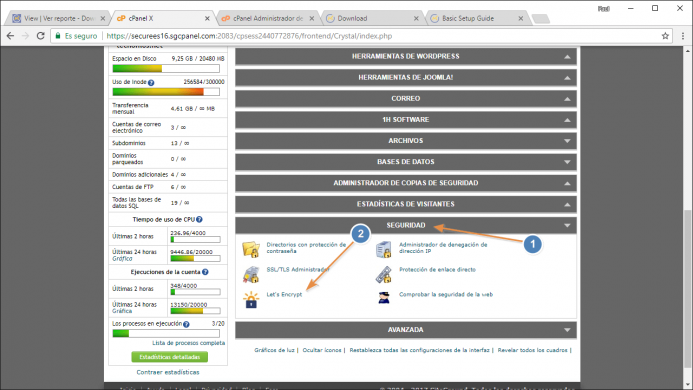This screenshot has width=693, height=390.
Task: Open the Uso de Inode help icon
Action: (151, 83)
